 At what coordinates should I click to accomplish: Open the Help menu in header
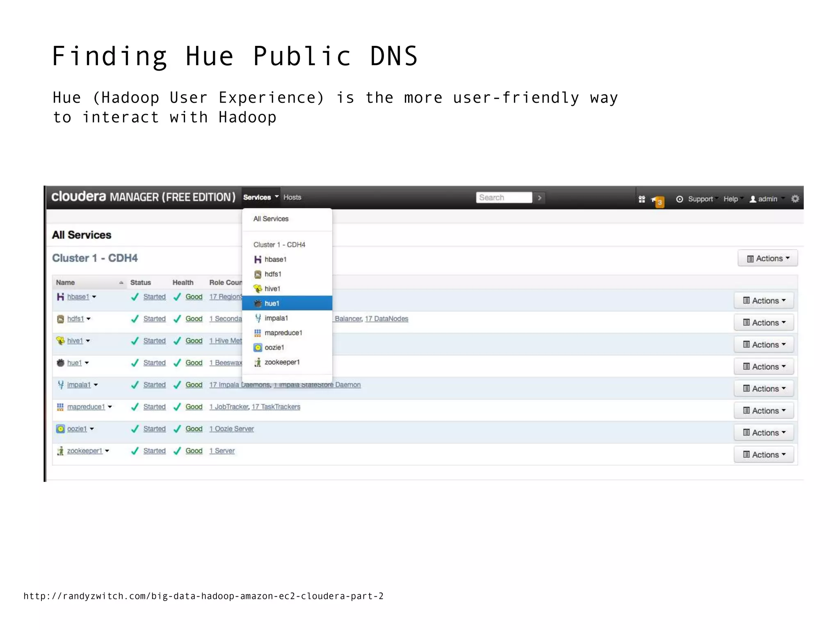click(x=733, y=199)
